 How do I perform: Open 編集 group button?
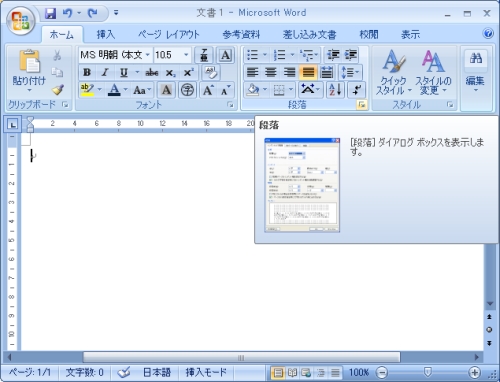point(476,71)
